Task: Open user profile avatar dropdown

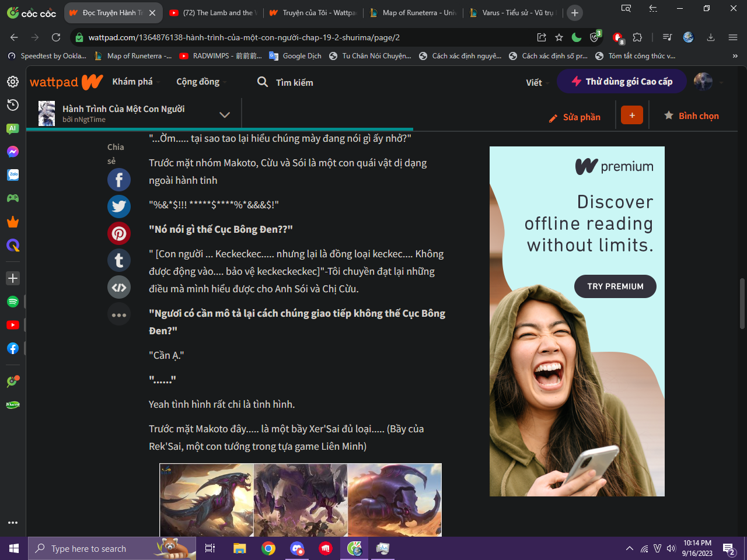Action: click(708, 82)
